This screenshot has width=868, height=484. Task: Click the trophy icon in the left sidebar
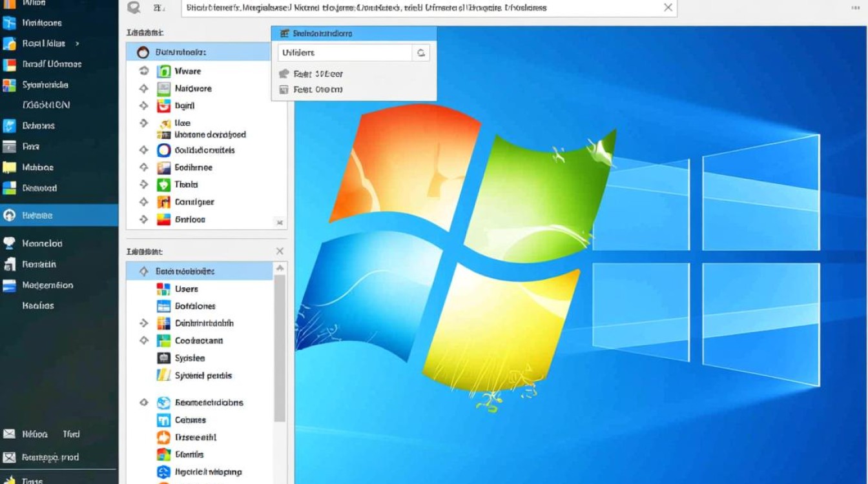pos(9,243)
